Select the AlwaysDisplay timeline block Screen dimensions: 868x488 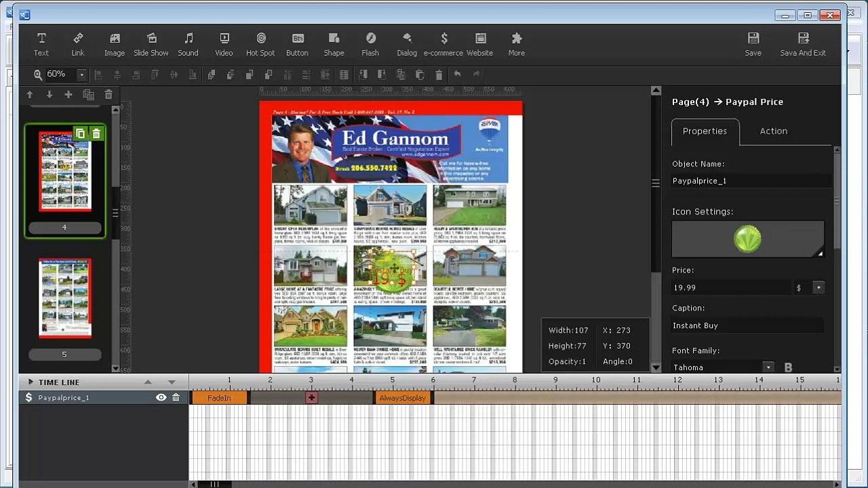pos(403,398)
